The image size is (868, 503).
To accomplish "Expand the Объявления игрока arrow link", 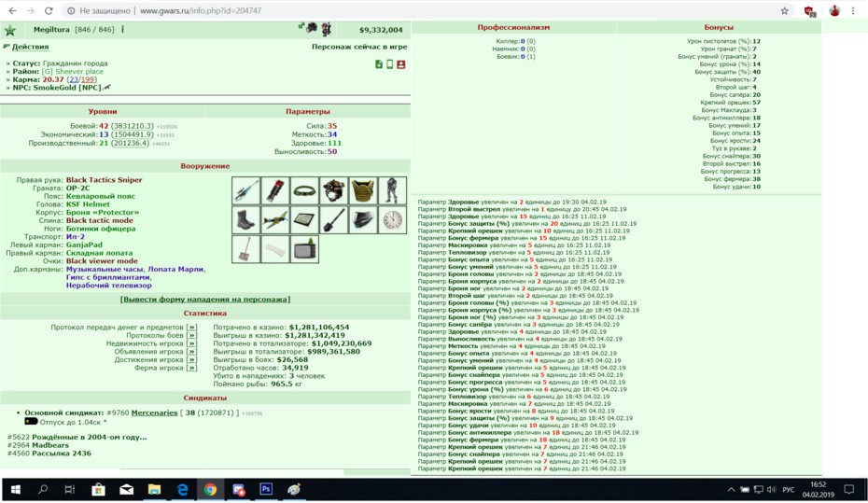I will 191,352.
